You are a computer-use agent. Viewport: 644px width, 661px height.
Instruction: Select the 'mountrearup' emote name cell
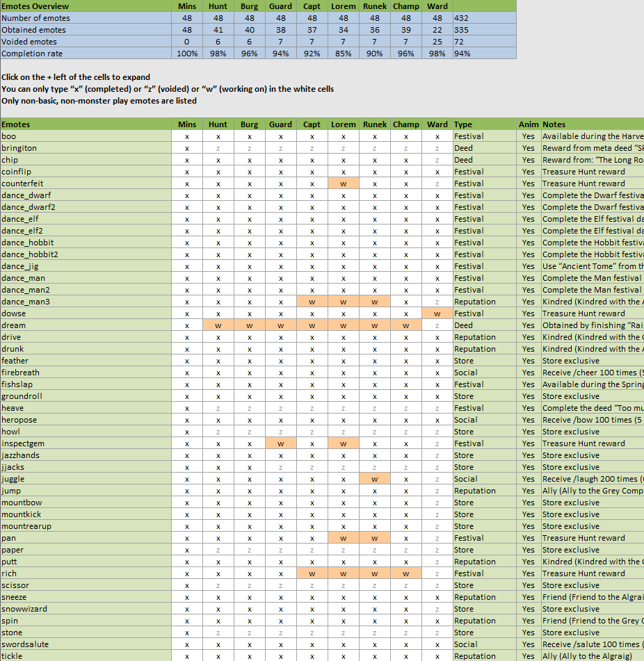pyautogui.click(x=86, y=525)
